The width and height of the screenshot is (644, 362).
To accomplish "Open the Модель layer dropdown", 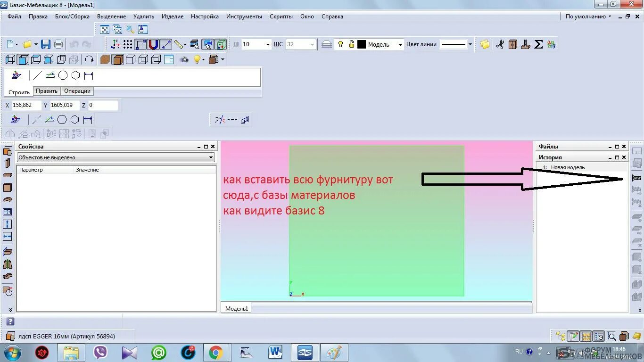I will (x=400, y=44).
